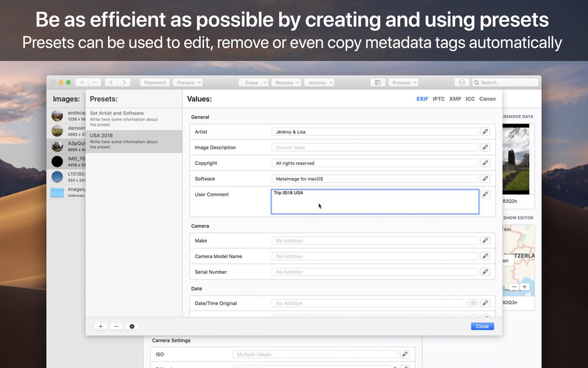588x368 pixels.
Task: Click the Close button
Action: click(481, 326)
